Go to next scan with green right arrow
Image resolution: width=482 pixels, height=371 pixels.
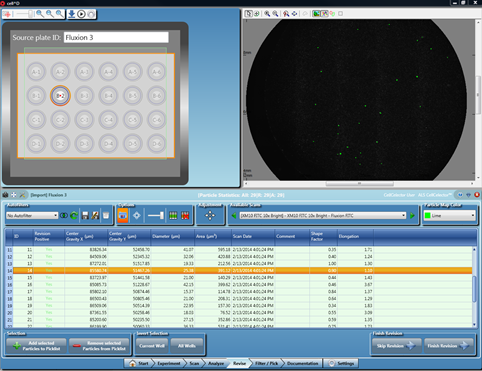point(412,216)
